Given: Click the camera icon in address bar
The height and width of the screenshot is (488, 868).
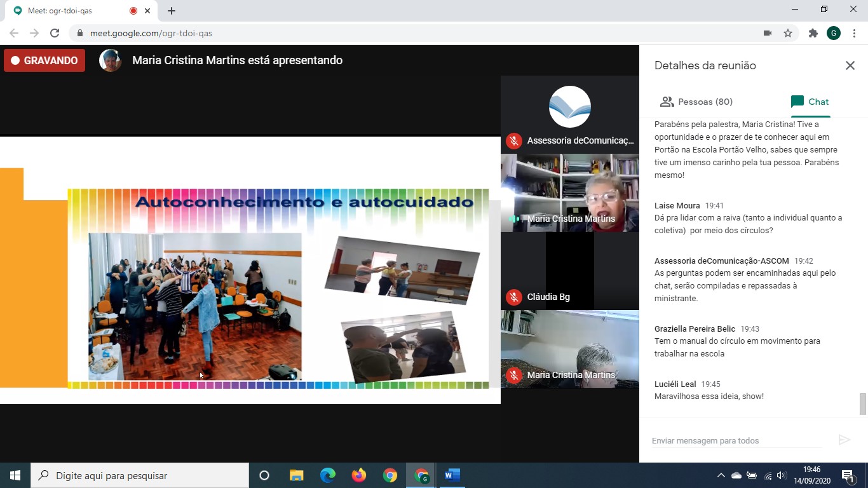Looking at the screenshot, I should [768, 33].
